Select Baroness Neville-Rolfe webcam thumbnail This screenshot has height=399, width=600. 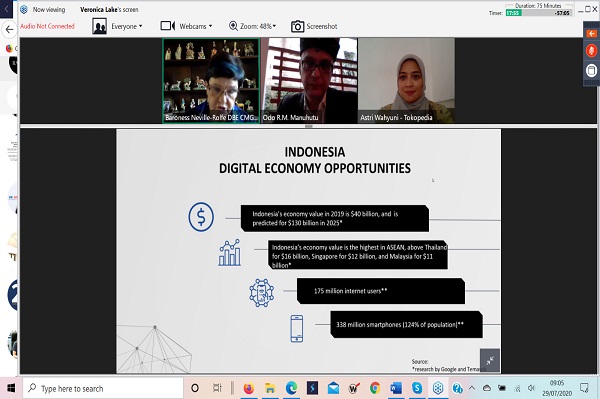(211, 80)
